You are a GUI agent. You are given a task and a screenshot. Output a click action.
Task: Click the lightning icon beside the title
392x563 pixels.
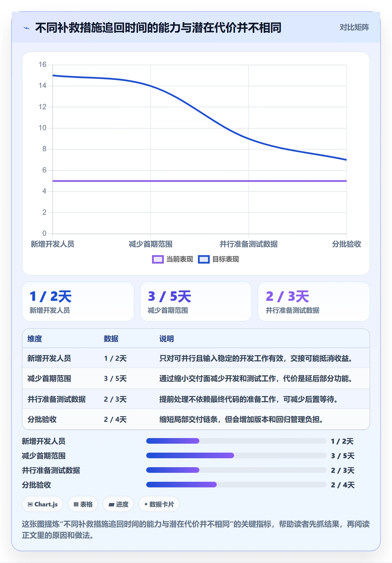tap(27, 28)
